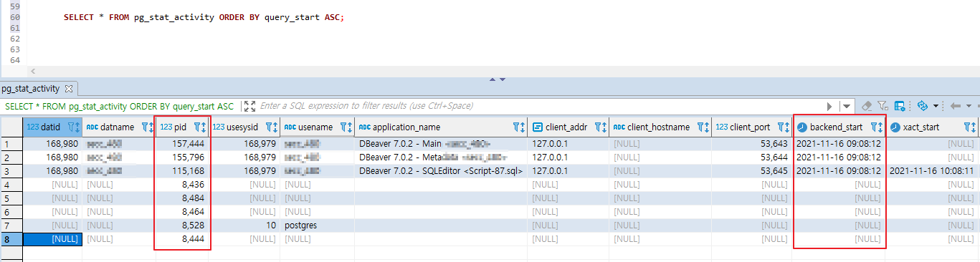980x262 pixels.
Task: Click the eraser icon to remove filters
Action: pyautogui.click(x=866, y=106)
